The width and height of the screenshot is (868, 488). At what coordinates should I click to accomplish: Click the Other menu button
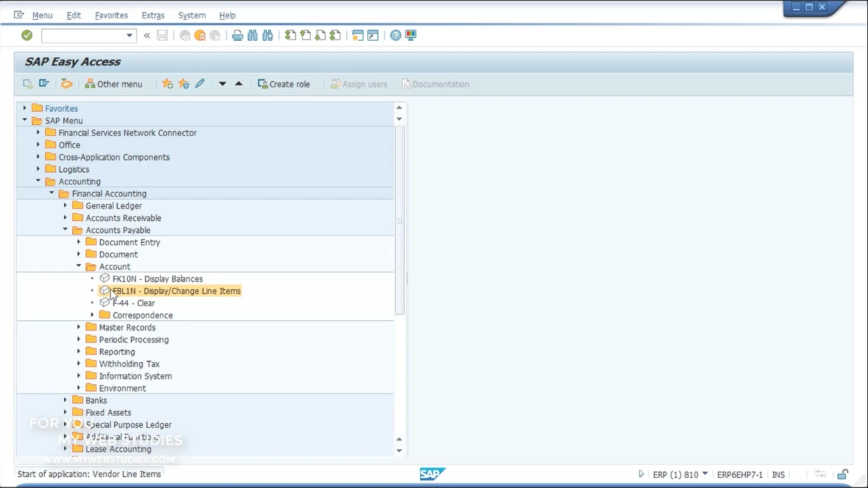pos(114,84)
